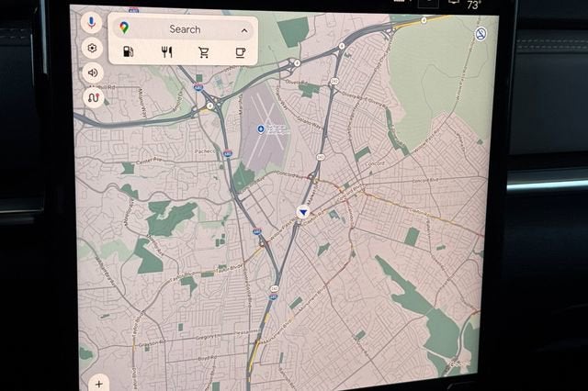The image size is (588, 391).
Task: Find restaurants with fork and knife icon
Action: pos(166,52)
